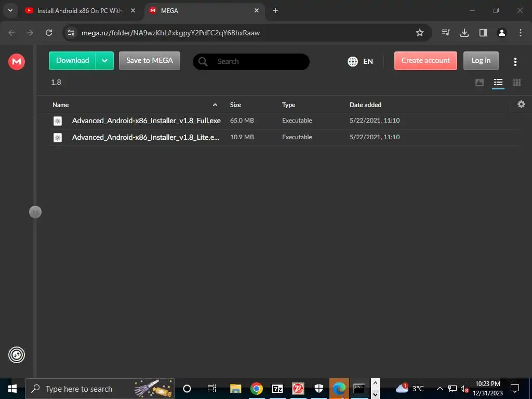This screenshot has width=532, height=399.
Task: Click the transfers circular icon at sidebar bottom
Action: (16, 355)
